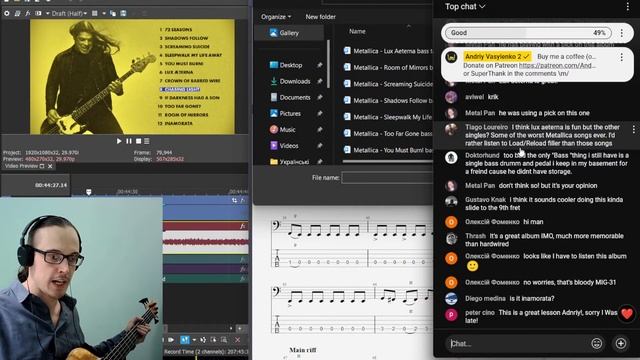The height and width of the screenshot is (360, 640).
Task: Open the menu icon after stop button
Action: click(147, 141)
